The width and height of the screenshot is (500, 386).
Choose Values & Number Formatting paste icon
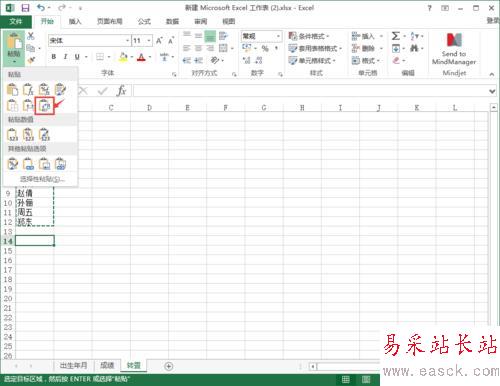[28, 135]
